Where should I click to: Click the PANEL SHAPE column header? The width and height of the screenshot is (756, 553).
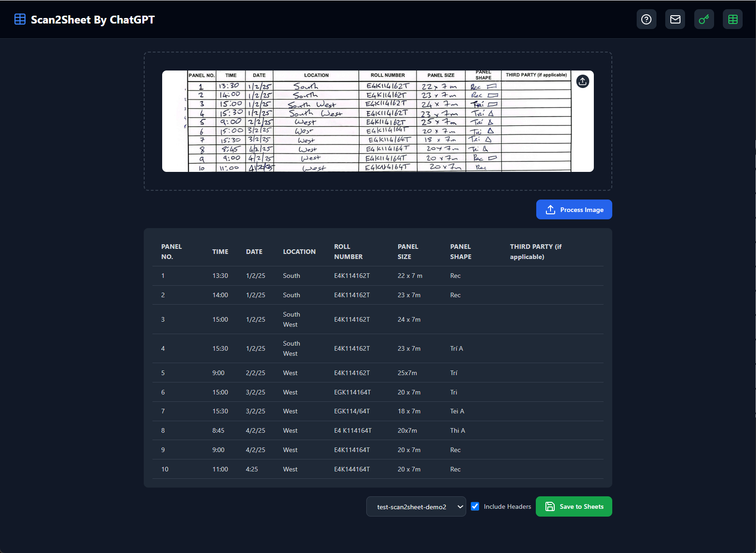pyautogui.click(x=460, y=252)
